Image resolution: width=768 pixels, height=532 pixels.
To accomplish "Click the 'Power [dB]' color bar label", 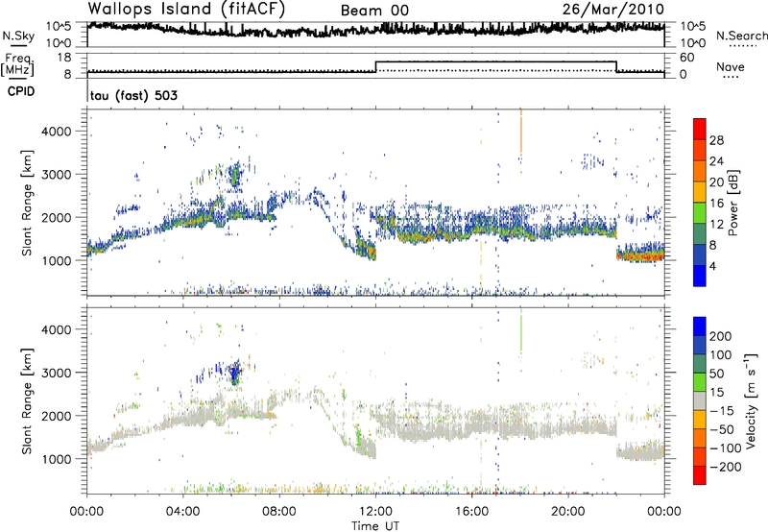I will click(732, 203).
